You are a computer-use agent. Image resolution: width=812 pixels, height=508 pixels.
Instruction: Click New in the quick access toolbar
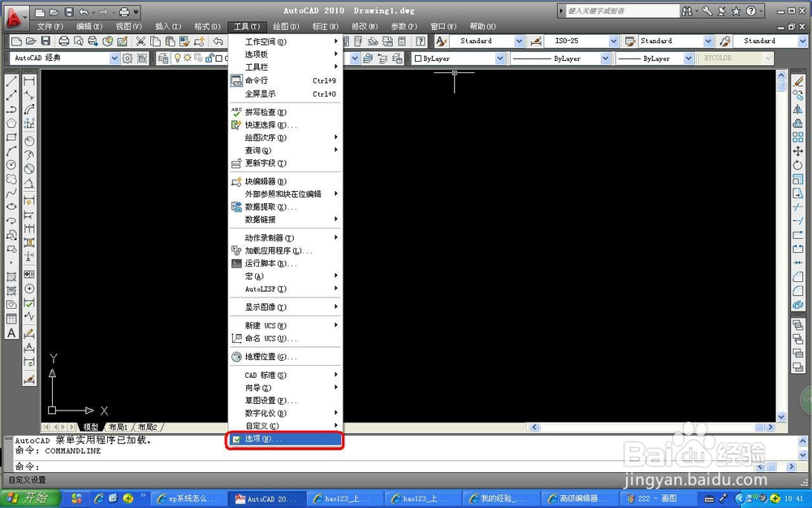coord(40,12)
